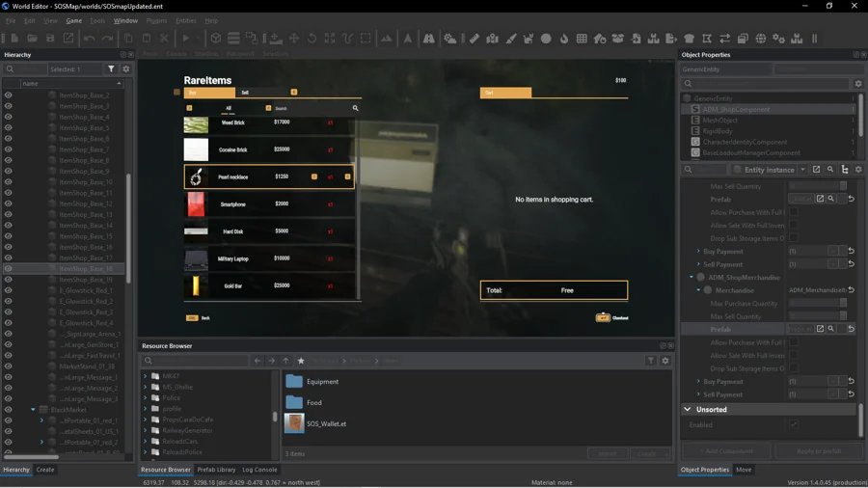Click the scissors Cut icon

(164, 39)
